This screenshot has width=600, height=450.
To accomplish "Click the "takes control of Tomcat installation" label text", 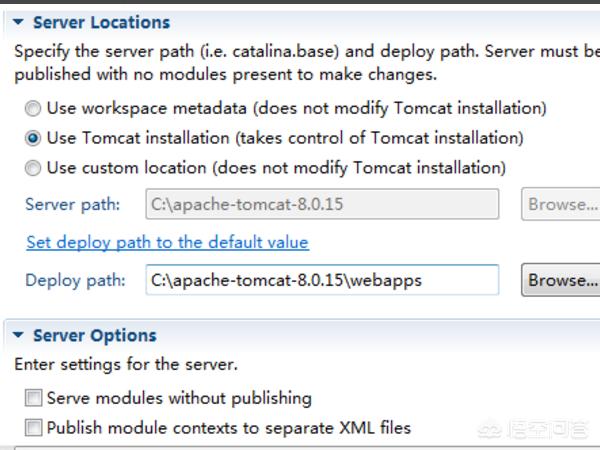I will [365, 138].
